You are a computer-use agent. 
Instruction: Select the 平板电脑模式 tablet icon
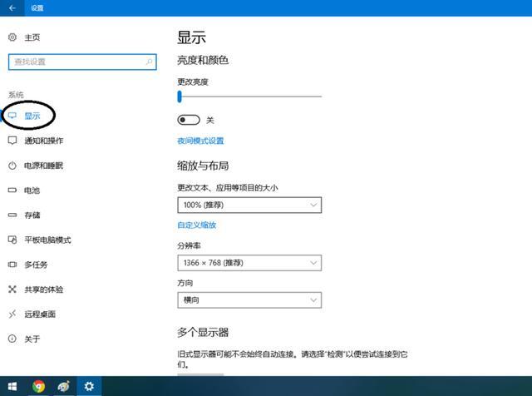(x=12, y=240)
